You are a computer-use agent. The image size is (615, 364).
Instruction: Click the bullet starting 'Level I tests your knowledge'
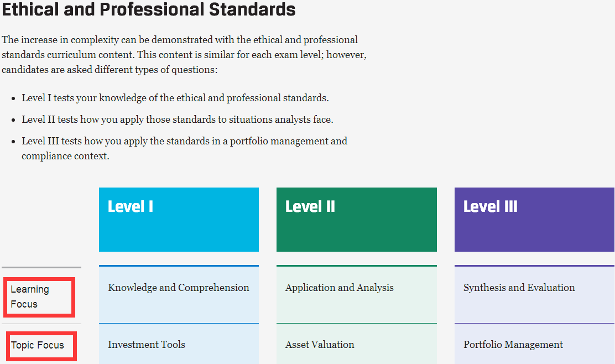tap(175, 98)
